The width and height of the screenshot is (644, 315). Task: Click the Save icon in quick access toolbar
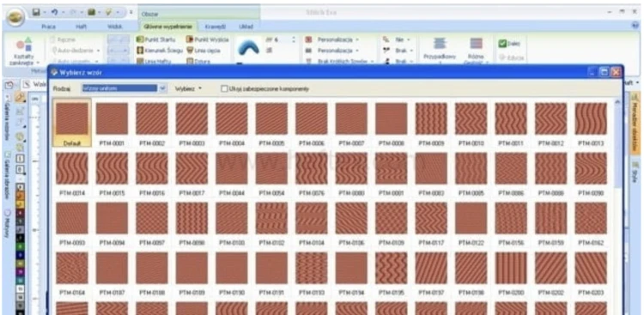coord(36,13)
